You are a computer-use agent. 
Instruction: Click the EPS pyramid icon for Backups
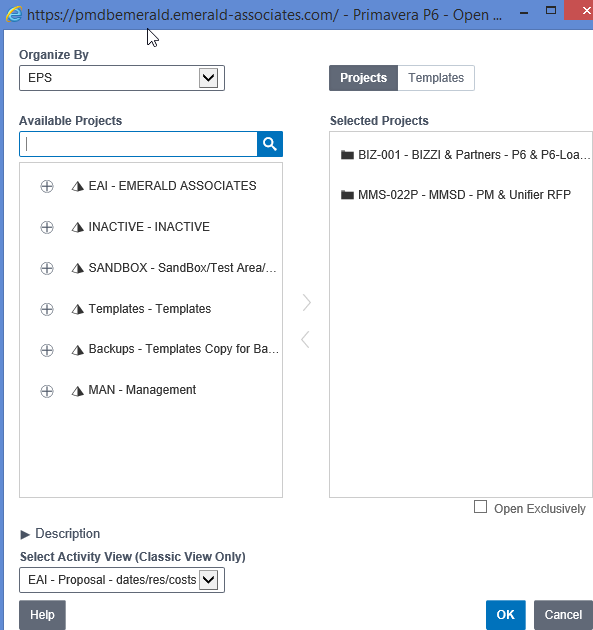(x=78, y=350)
